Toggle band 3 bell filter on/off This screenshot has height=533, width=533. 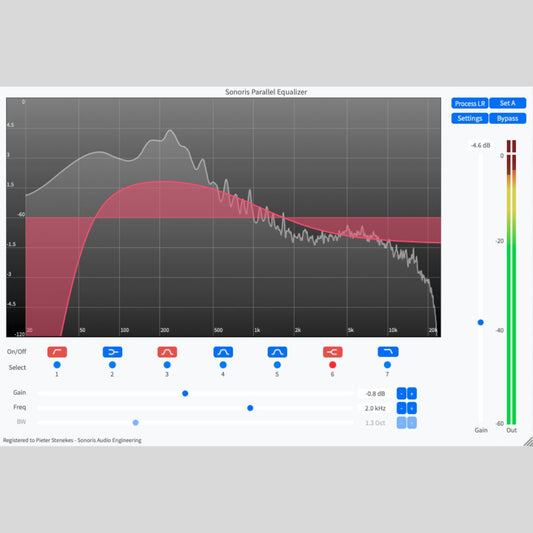coord(167,352)
